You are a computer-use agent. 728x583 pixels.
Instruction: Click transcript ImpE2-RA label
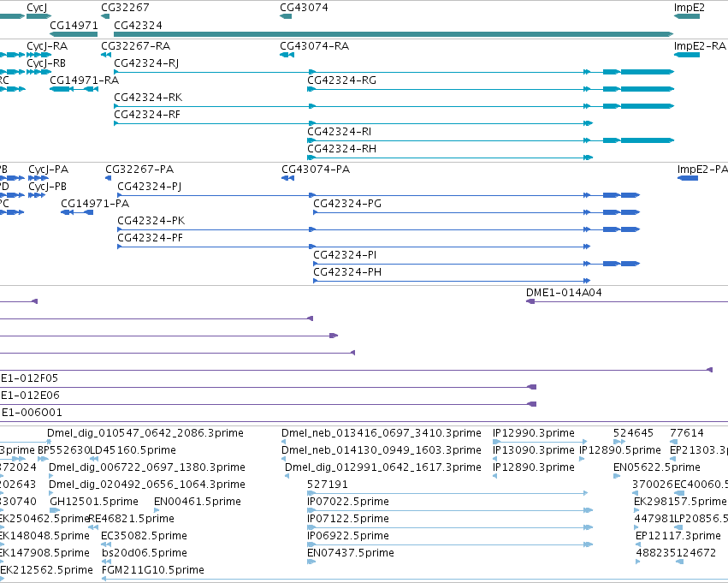point(700,46)
